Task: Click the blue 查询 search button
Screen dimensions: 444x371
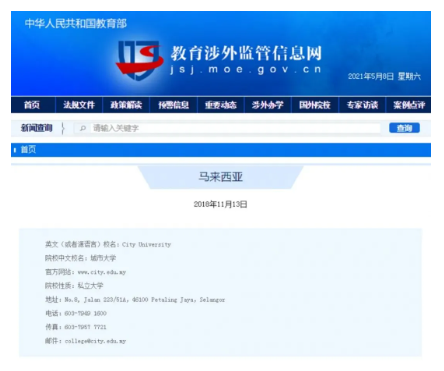Action: pyautogui.click(x=404, y=128)
